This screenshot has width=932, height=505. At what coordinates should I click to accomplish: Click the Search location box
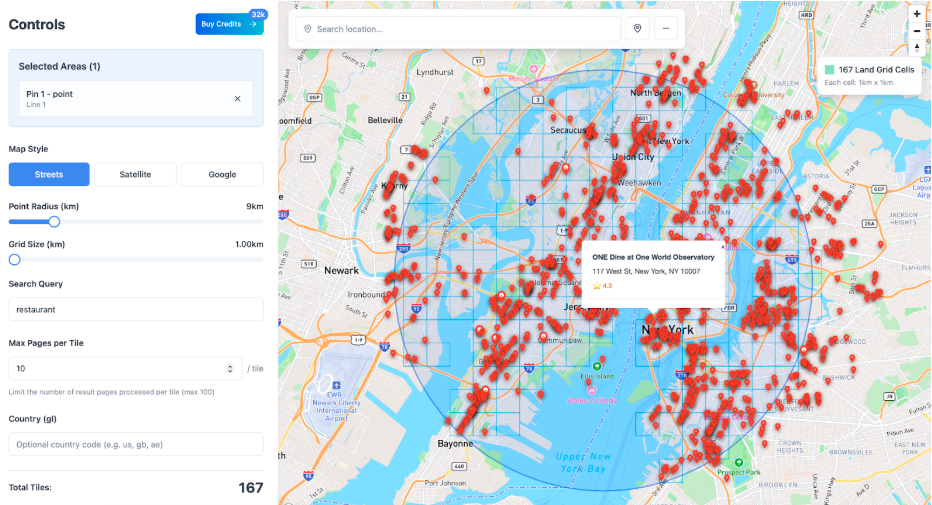pos(458,29)
